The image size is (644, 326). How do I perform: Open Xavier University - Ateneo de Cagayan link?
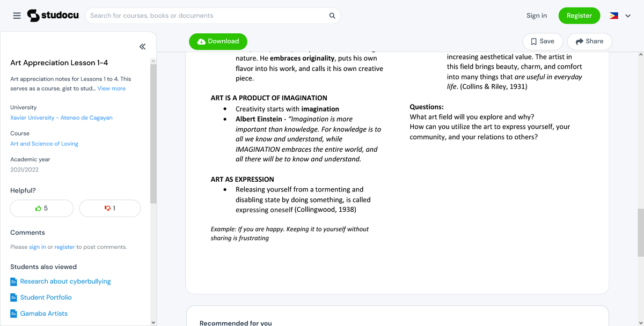61,118
